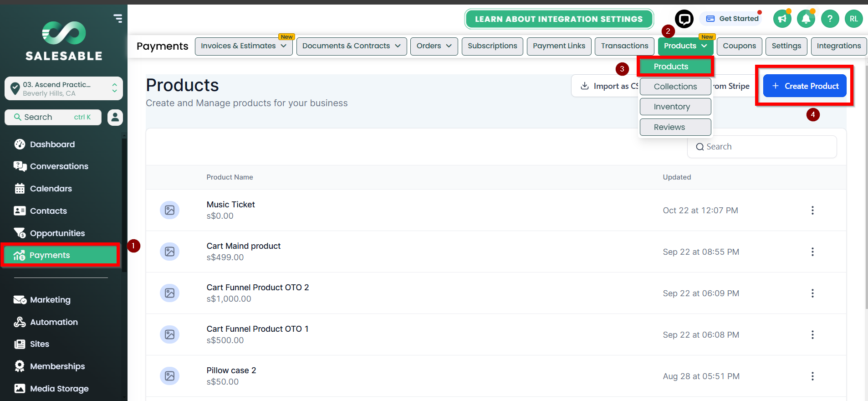Screen dimensions: 868x401
Task: Focus the sidebar Search field
Action: [x=53, y=117]
